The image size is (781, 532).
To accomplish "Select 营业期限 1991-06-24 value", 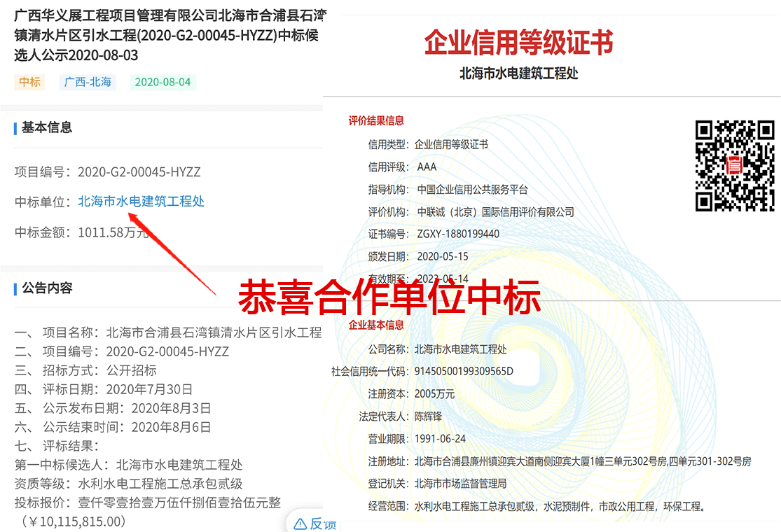I will pyautogui.click(x=441, y=439).
